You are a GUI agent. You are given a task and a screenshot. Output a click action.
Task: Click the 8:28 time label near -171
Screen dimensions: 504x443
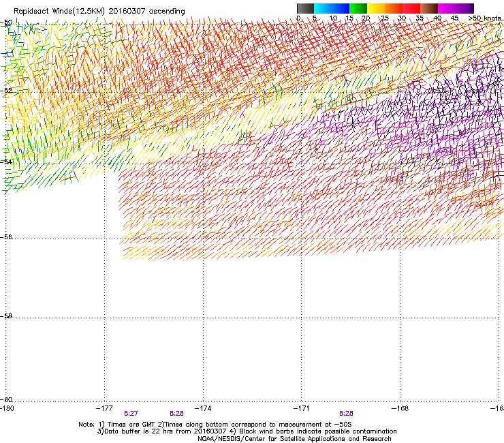[x=346, y=414]
